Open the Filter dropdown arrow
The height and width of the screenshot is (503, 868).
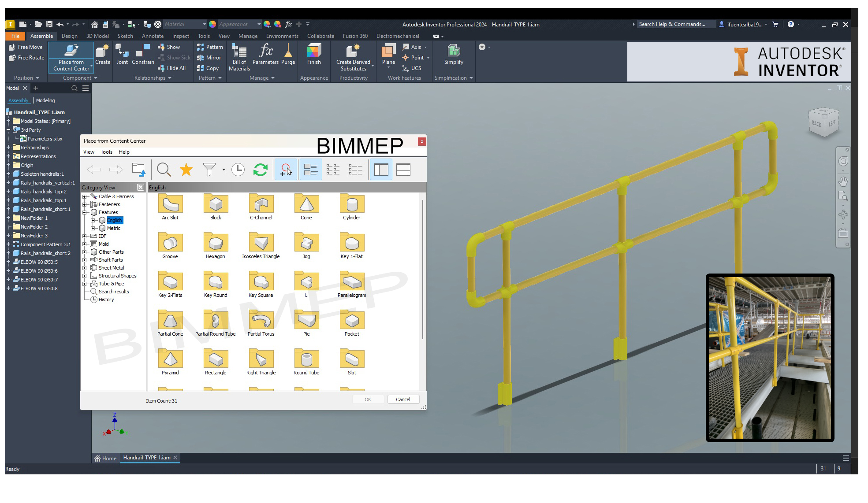click(224, 170)
